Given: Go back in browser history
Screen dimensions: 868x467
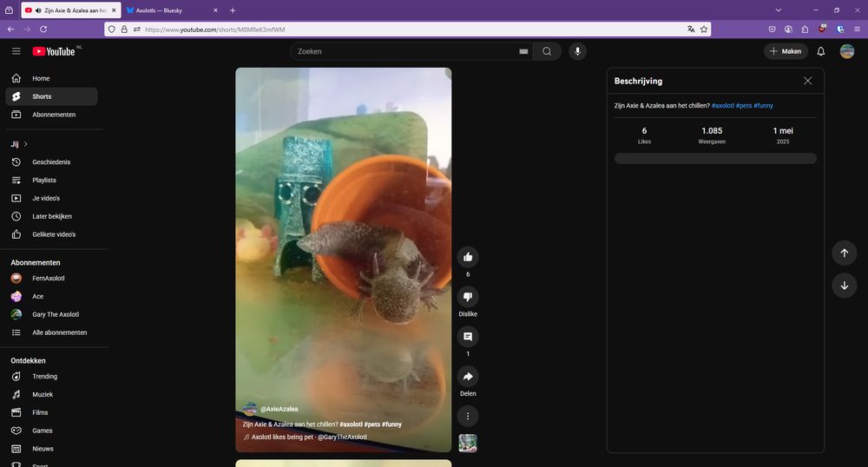Looking at the screenshot, I should [x=10, y=30].
